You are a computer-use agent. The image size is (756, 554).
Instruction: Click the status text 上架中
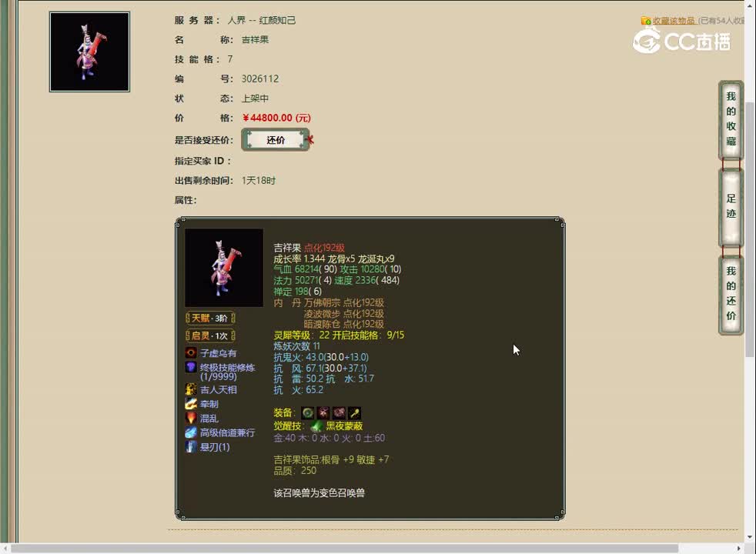[x=255, y=98]
